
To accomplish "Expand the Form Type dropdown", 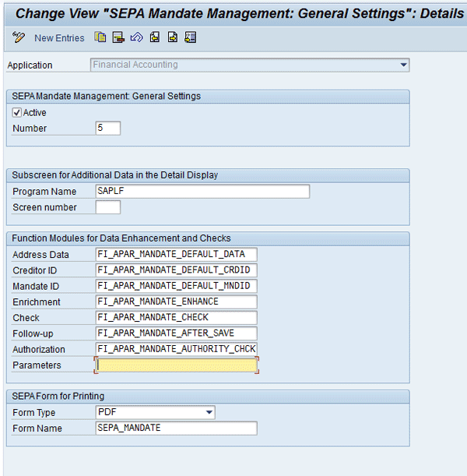I will (209, 413).
